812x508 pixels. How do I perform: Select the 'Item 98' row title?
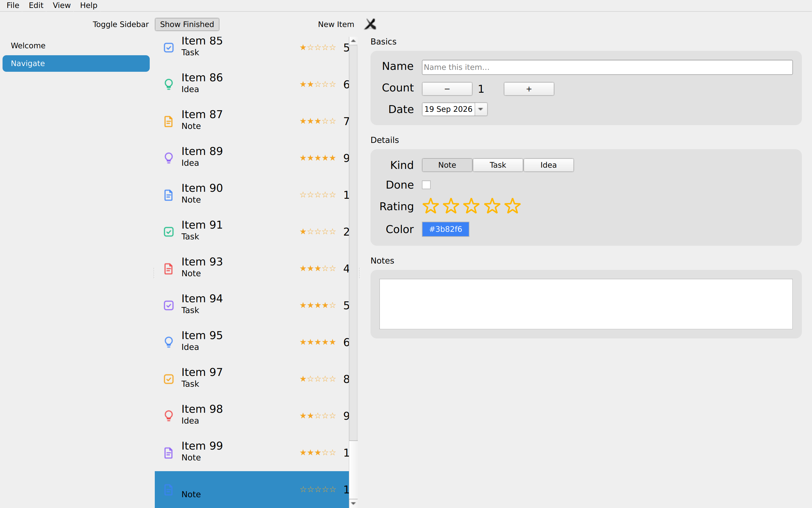coord(202,409)
